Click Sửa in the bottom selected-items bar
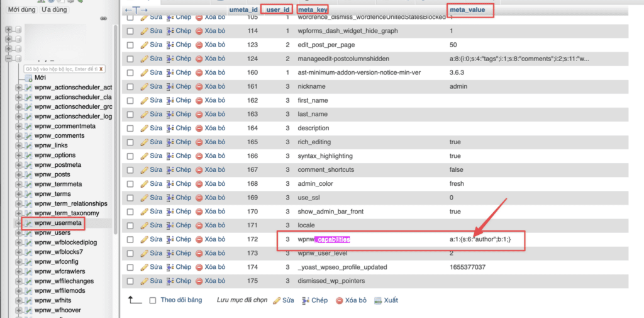The image size is (644, 318). tap(284, 300)
